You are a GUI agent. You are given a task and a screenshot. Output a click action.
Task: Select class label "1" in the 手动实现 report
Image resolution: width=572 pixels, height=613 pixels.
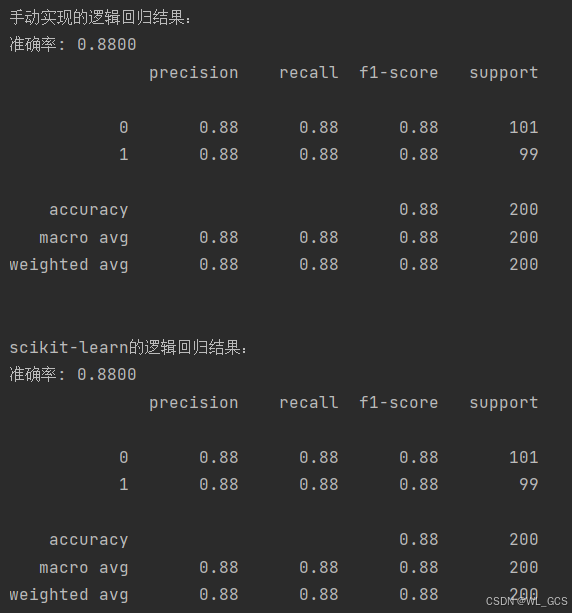coord(124,155)
